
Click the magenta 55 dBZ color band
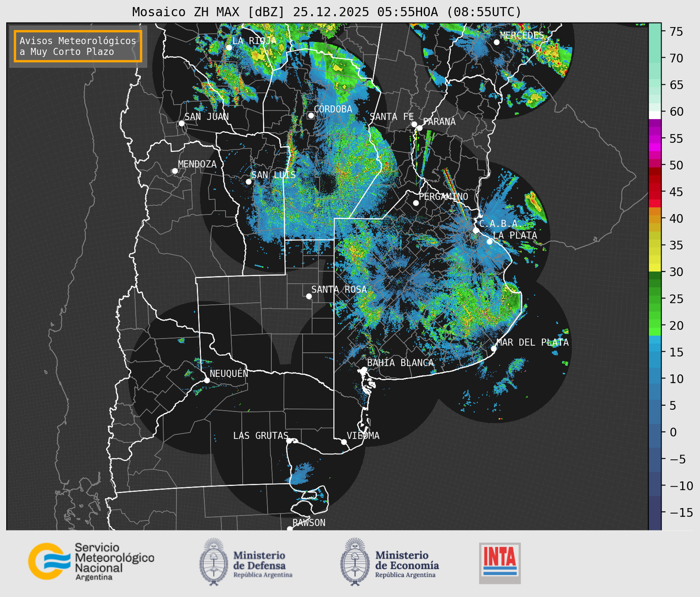[x=654, y=138]
